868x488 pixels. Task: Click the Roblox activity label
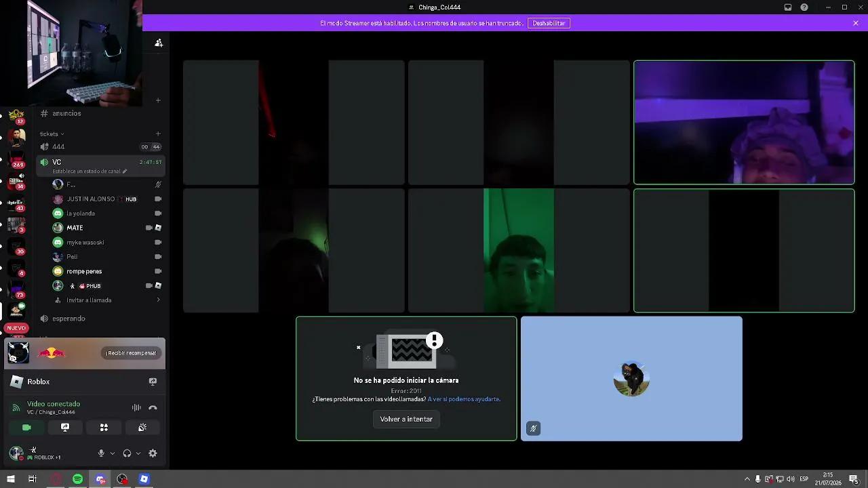[x=39, y=382]
